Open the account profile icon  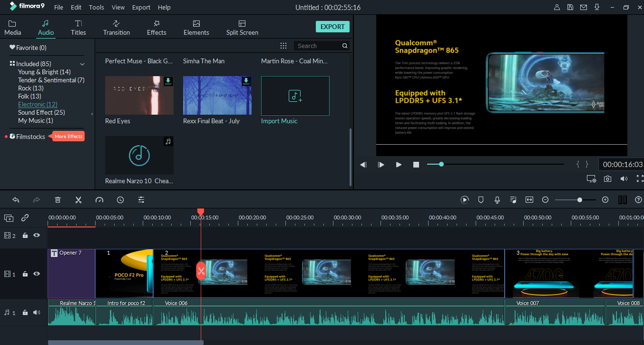coord(557,7)
